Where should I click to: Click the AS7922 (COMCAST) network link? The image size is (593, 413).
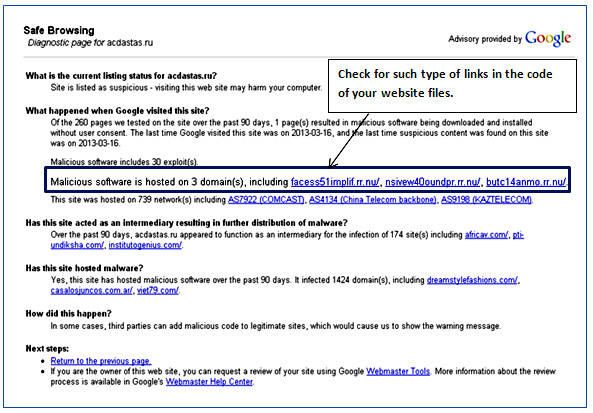[x=266, y=199]
